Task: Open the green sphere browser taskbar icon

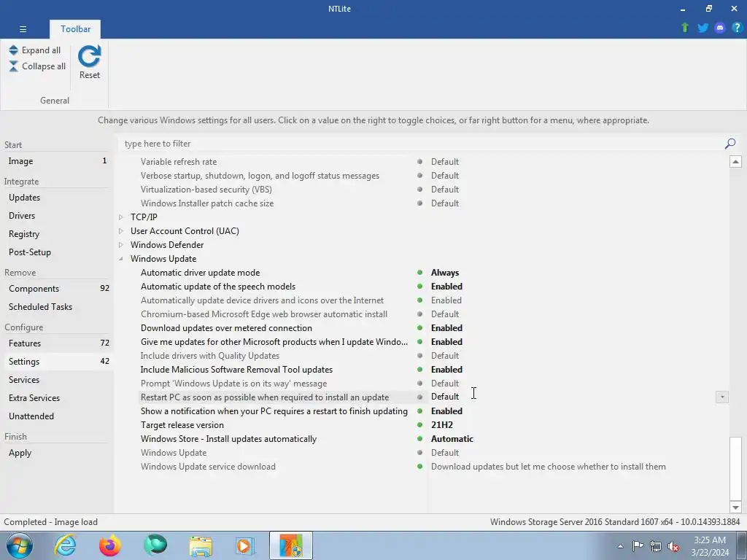Action: click(x=155, y=545)
